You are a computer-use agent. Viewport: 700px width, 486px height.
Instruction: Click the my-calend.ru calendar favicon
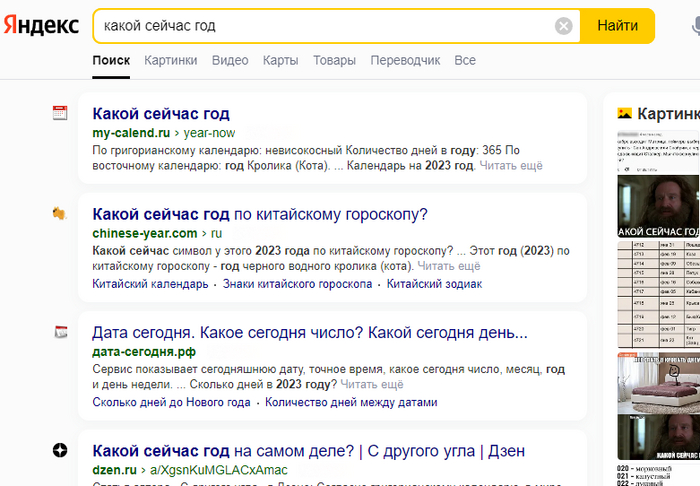coord(60,113)
